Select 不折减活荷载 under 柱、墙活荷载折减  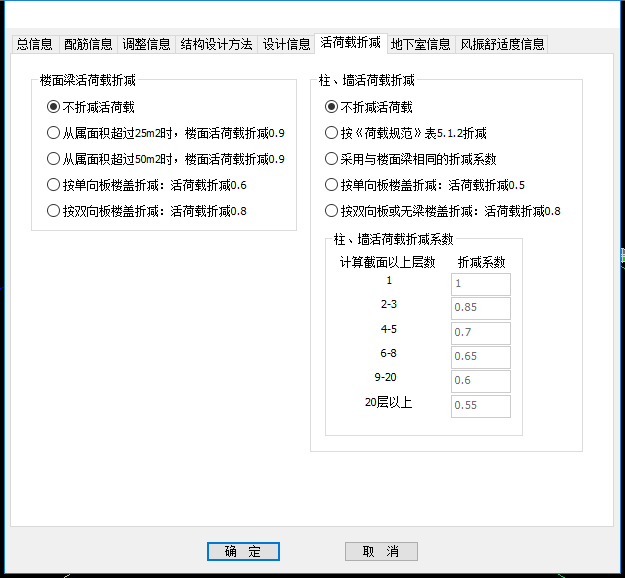click(x=368, y=107)
